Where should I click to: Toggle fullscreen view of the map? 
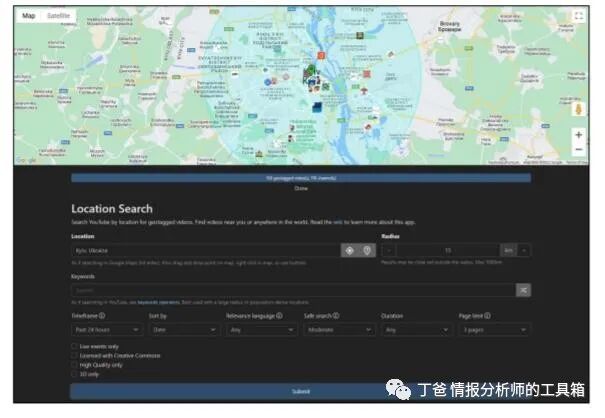pos(578,16)
